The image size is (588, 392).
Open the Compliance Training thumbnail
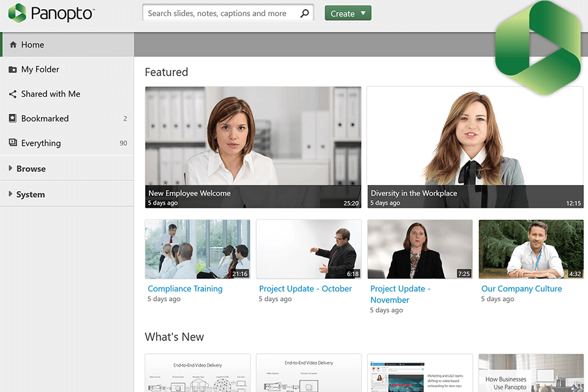[x=198, y=249]
